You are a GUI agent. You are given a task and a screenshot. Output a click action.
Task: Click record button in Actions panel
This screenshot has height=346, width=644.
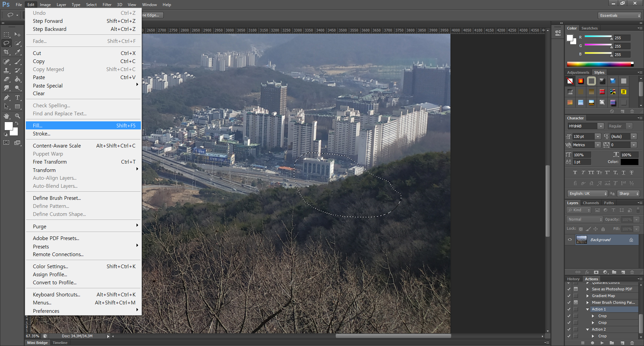[592, 343]
